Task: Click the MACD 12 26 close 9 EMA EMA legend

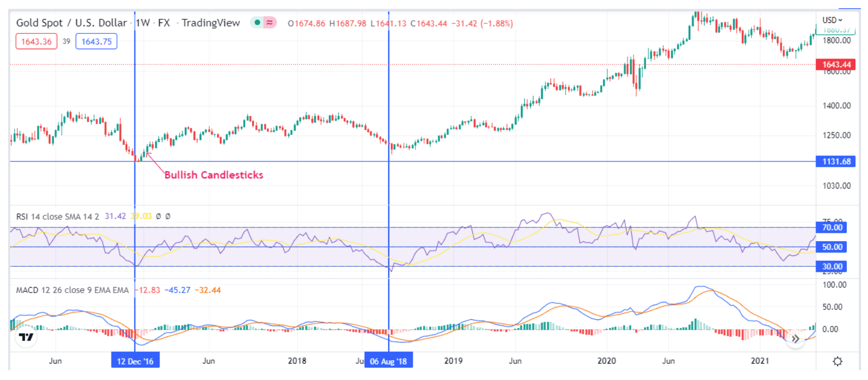Action: [72, 290]
